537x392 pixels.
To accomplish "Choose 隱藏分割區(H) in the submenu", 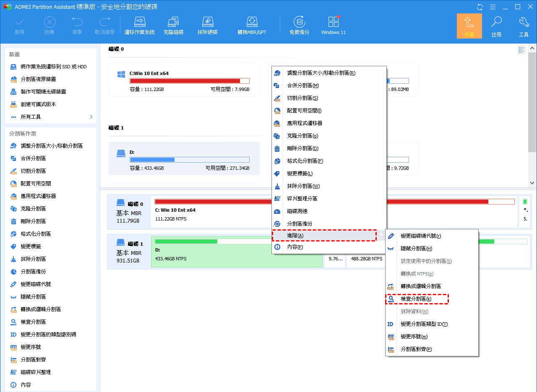I will [432, 249].
